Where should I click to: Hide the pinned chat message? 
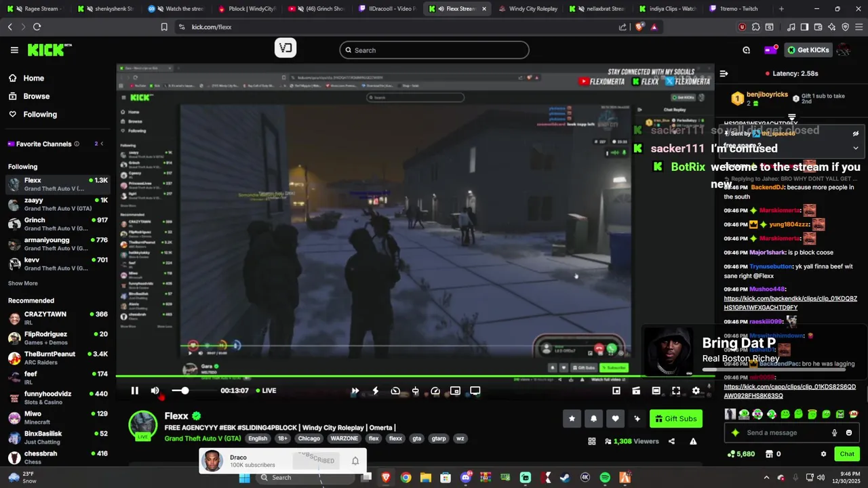[855, 134]
